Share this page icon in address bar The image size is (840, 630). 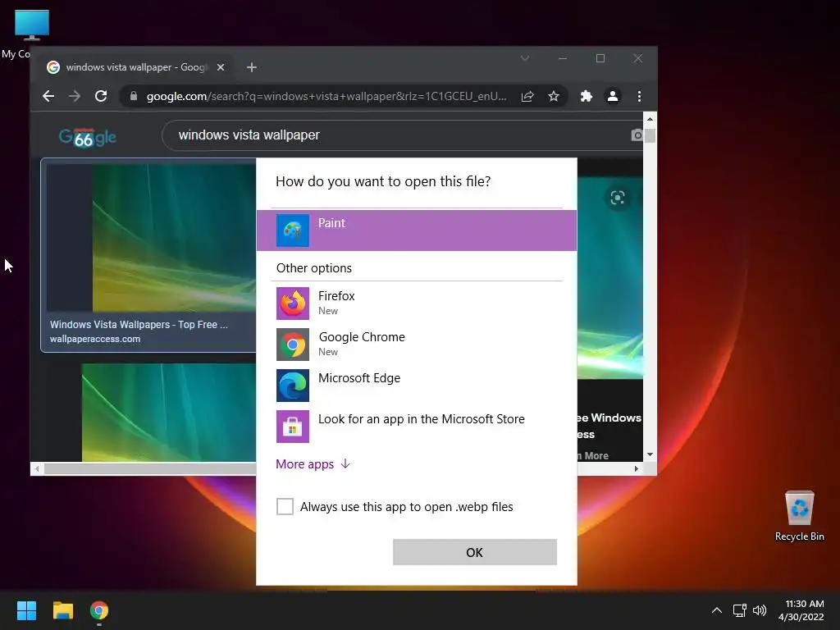pos(527,96)
